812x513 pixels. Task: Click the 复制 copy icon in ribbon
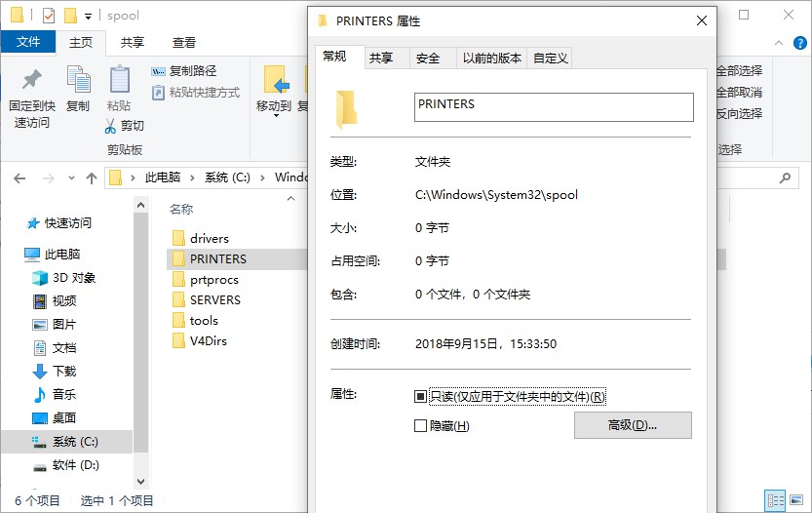[x=78, y=79]
